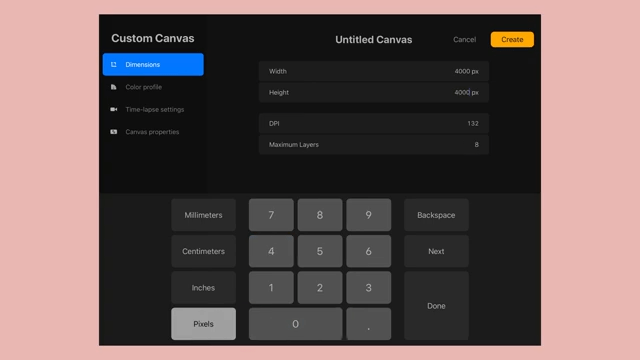Click the Time-lapse camera icon
The height and width of the screenshot is (360, 640).
coord(113,109)
